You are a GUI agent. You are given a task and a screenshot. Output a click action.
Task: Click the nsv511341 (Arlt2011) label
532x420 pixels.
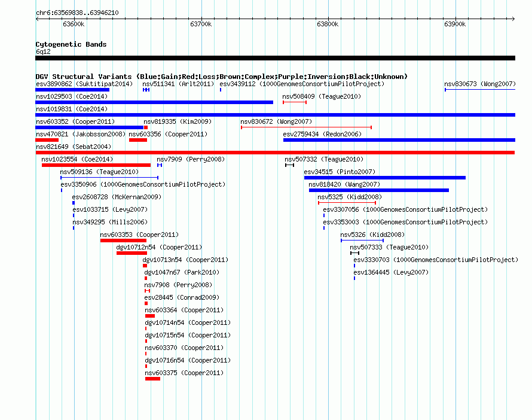pos(178,84)
